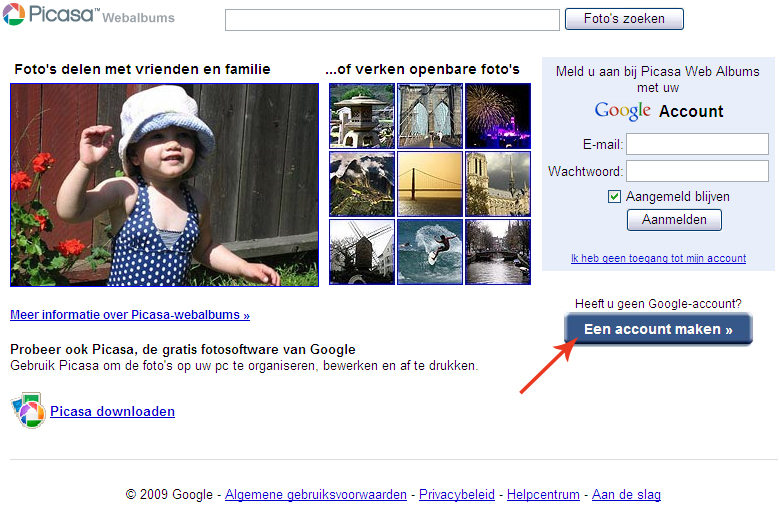The height and width of the screenshot is (508, 779).
Task: Uncheck the Aangemeld blijven checkbox
Action: (x=615, y=197)
